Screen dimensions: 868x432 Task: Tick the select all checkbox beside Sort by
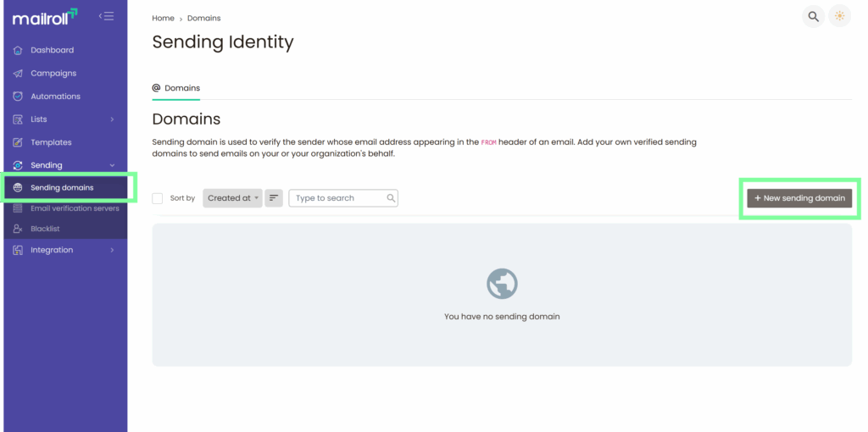click(158, 198)
